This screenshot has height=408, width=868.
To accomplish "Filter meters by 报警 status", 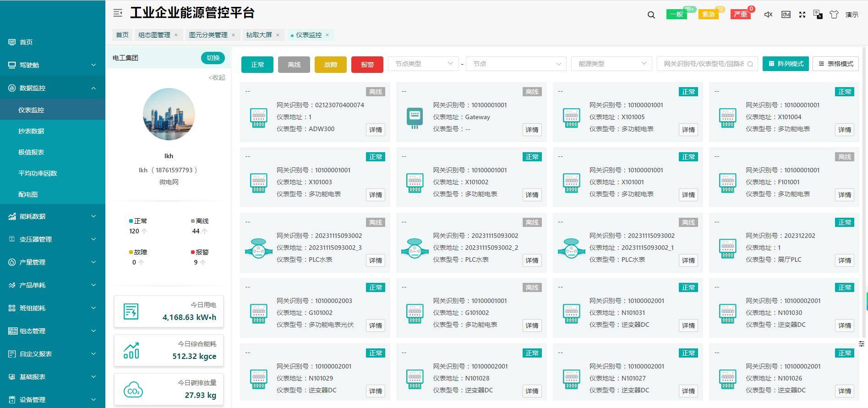I will pyautogui.click(x=367, y=65).
